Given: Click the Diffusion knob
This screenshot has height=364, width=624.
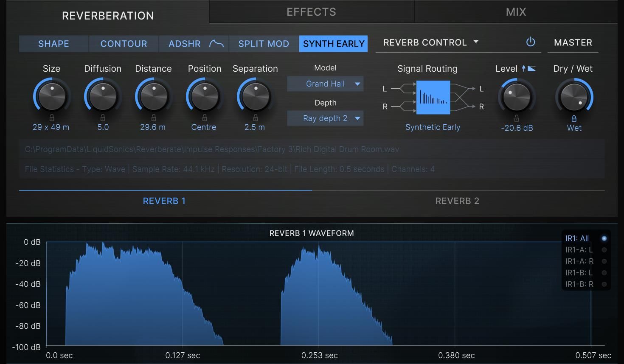Looking at the screenshot, I should pyautogui.click(x=103, y=96).
